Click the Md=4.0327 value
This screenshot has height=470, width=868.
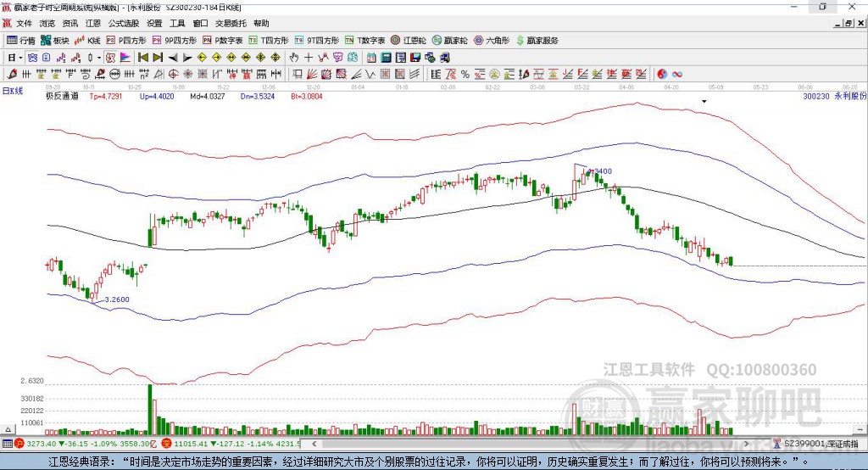point(208,96)
